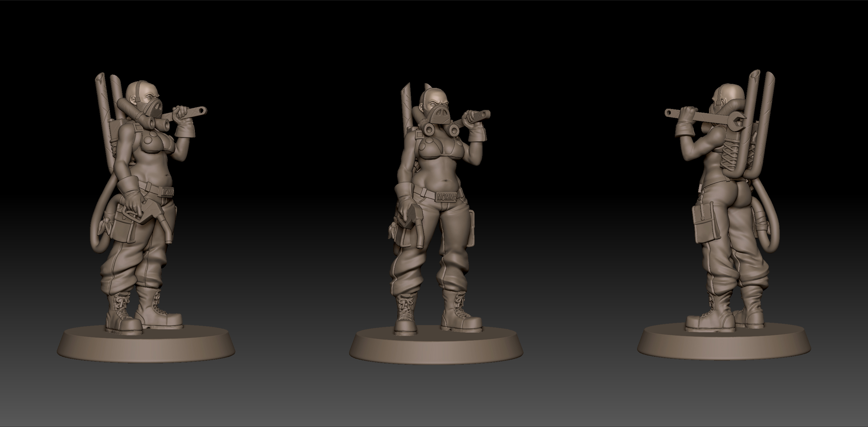868x427 pixels.
Task: Click the MOMMA belt buckle on center figure
Action: [x=446, y=197]
